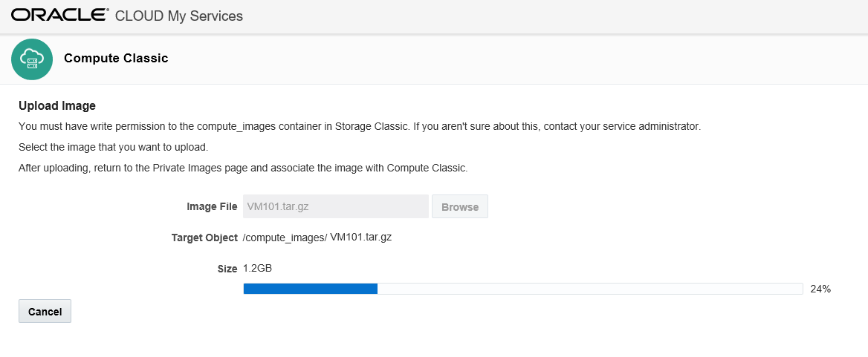Click the Oracle logo in header
This screenshot has width=868, height=357.
point(59,15)
